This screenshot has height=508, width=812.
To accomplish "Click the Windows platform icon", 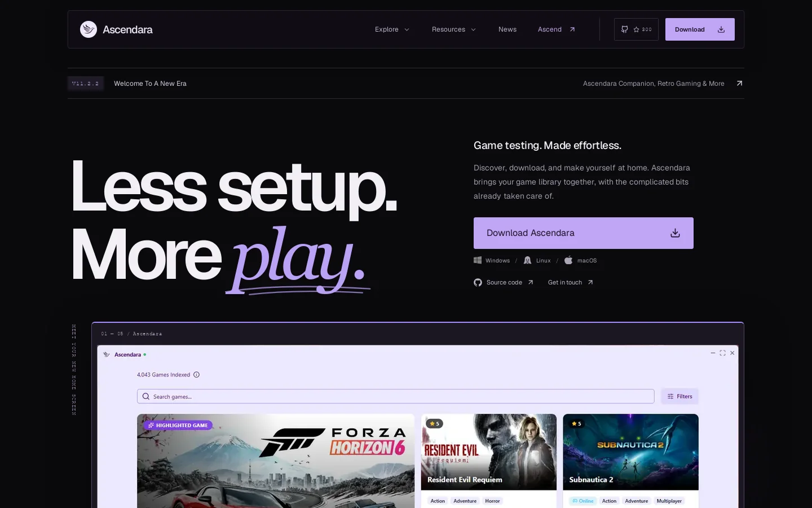I will tap(478, 260).
